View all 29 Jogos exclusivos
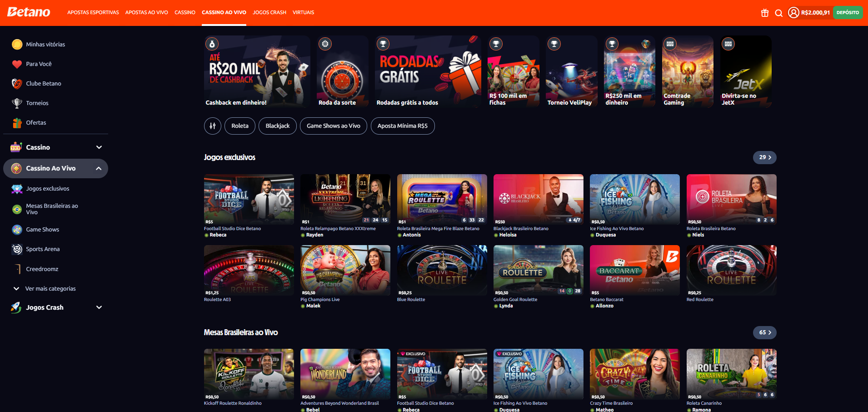868x412 pixels. (765, 157)
